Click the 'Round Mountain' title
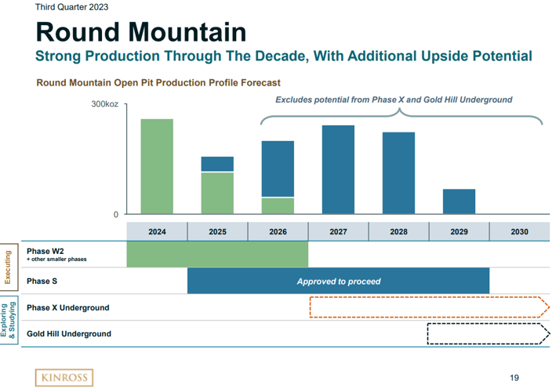Viewport: 556px width, 392px height. 141,32
